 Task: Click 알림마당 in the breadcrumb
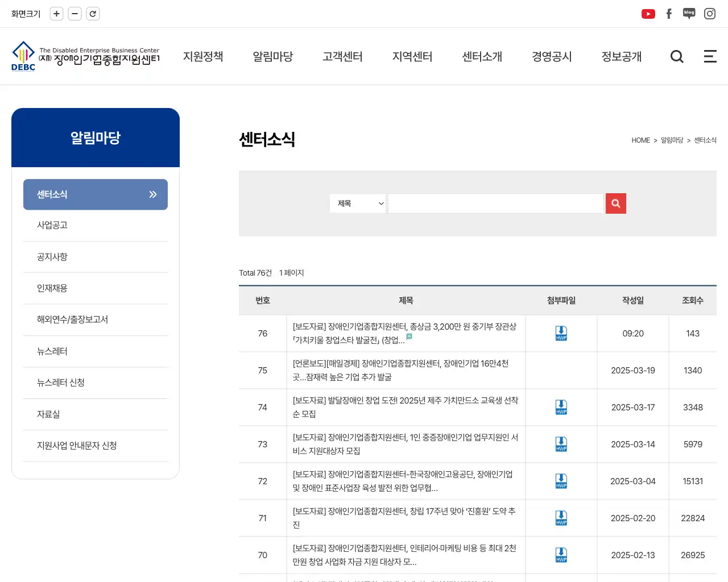click(x=672, y=140)
